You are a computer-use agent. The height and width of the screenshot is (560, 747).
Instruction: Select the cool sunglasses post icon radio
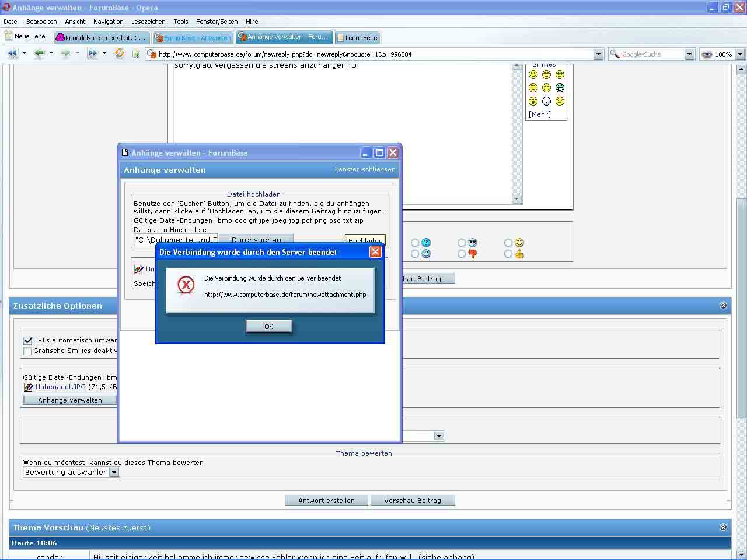[462, 243]
